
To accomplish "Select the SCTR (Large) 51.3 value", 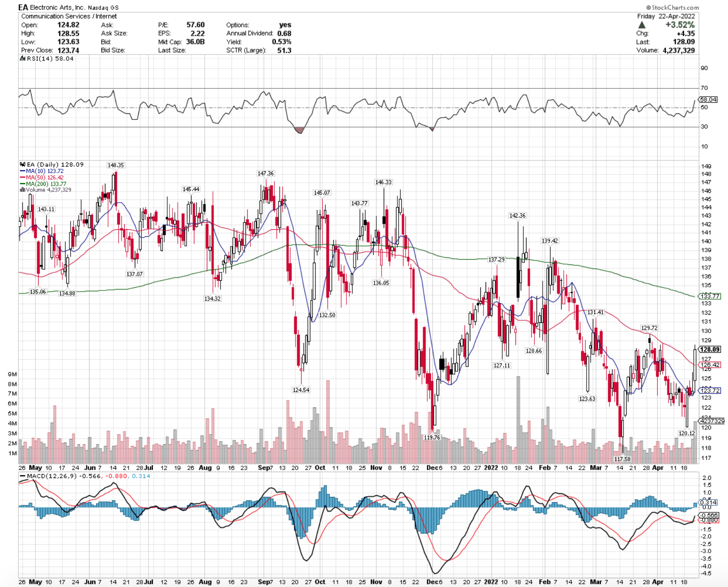I will pos(284,50).
